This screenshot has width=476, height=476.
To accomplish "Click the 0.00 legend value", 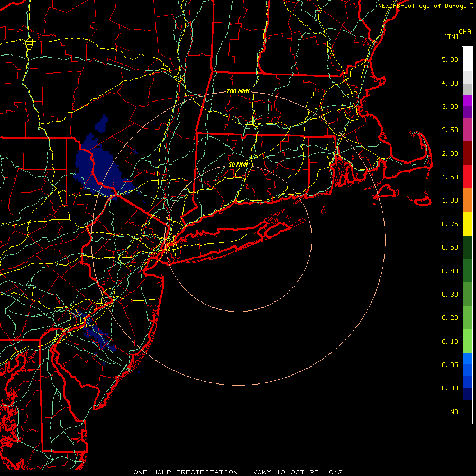I will tap(450, 388).
